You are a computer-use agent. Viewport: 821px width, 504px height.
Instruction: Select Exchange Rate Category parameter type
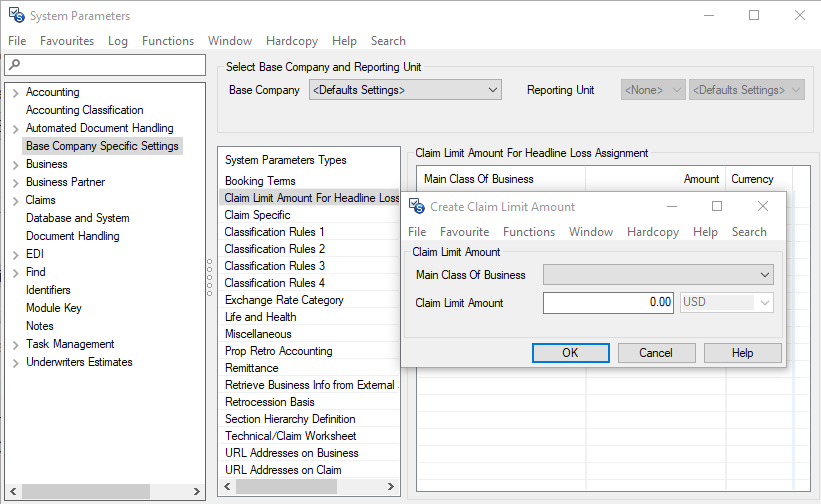[x=284, y=300]
